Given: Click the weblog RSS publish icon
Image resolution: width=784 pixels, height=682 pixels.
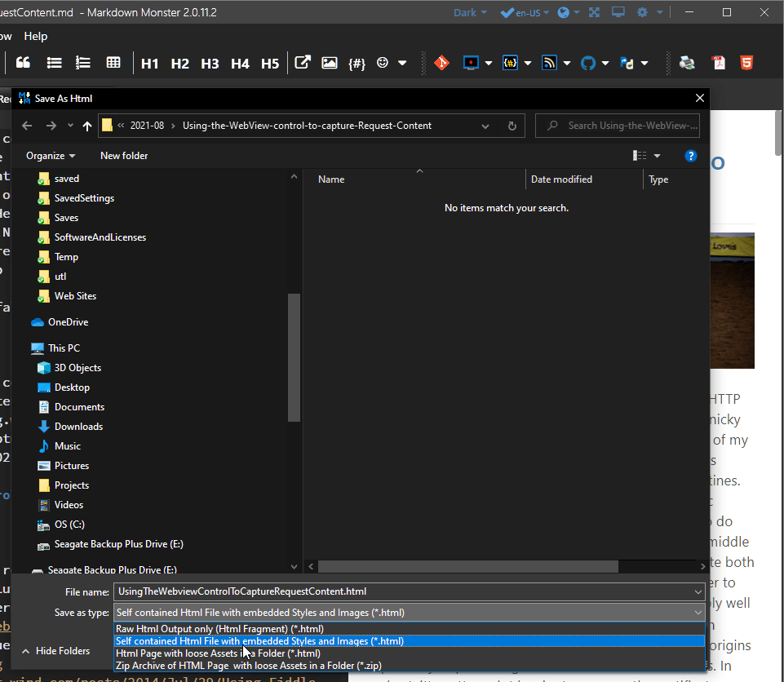Looking at the screenshot, I should [x=549, y=63].
